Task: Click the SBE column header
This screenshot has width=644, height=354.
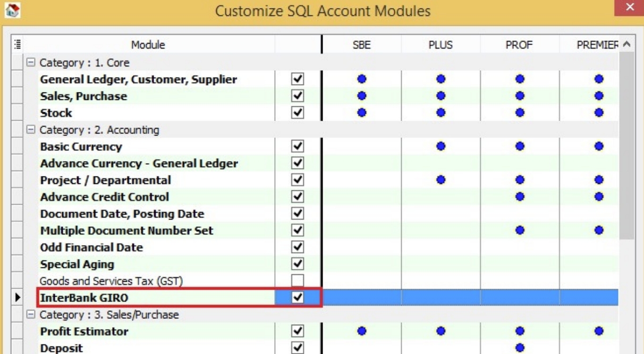Action: pyautogui.click(x=362, y=45)
